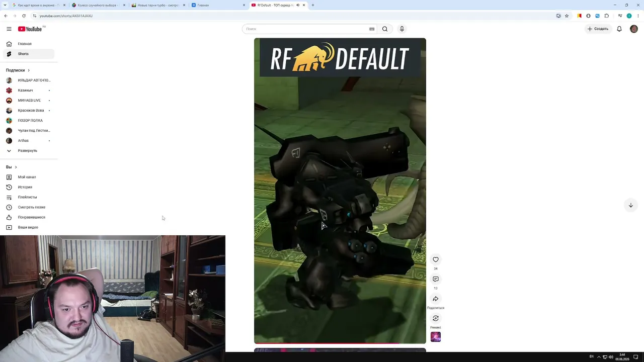Close the 'Новые парни турбо' tab
644x362 pixels.
tap(184, 5)
